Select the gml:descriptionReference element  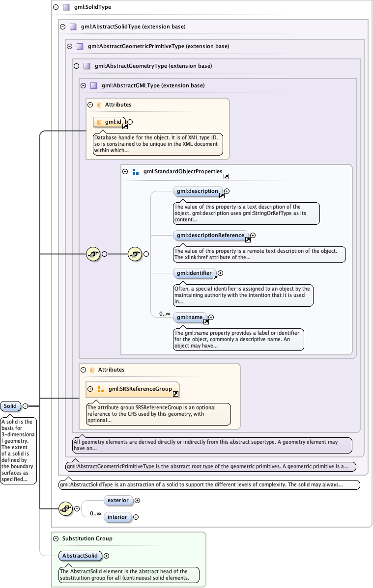coord(210,235)
